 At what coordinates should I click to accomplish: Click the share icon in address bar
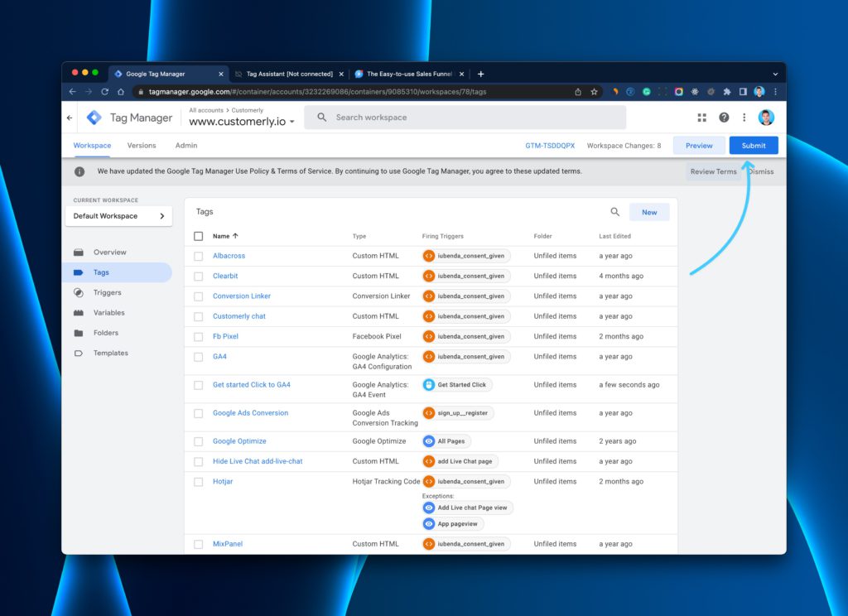[578, 92]
